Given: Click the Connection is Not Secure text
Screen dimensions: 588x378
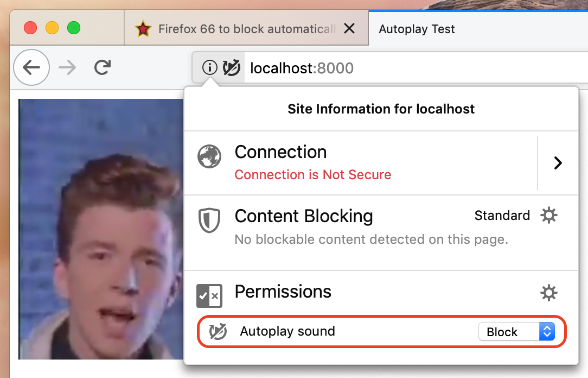Looking at the screenshot, I should tap(313, 174).
